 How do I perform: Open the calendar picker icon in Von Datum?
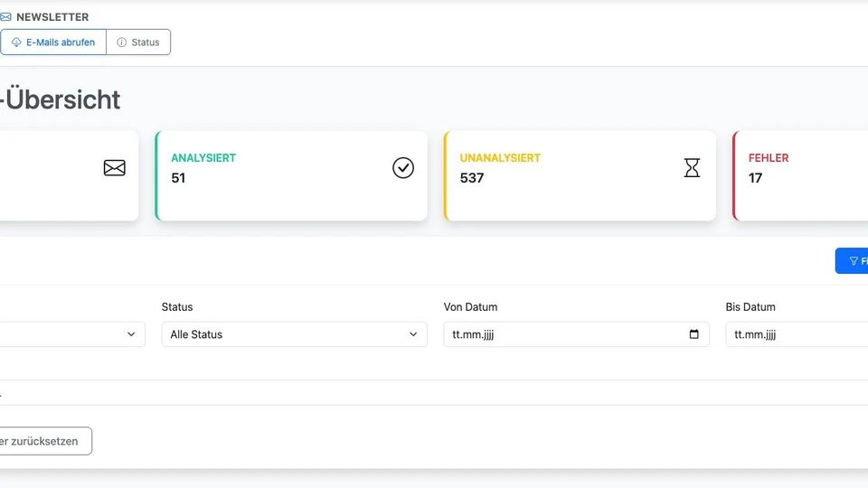click(x=693, y=334)
